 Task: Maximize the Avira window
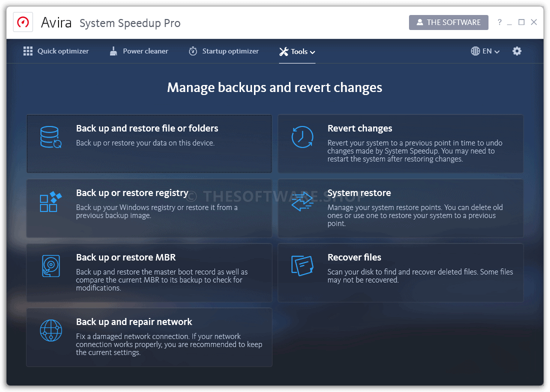521,22
